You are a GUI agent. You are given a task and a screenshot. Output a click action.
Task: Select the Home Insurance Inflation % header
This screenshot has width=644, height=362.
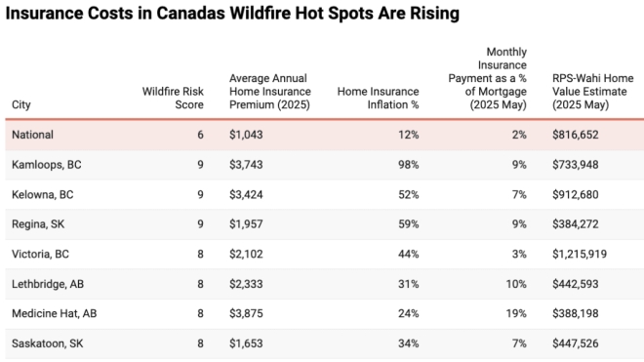(x=378, y=98)
